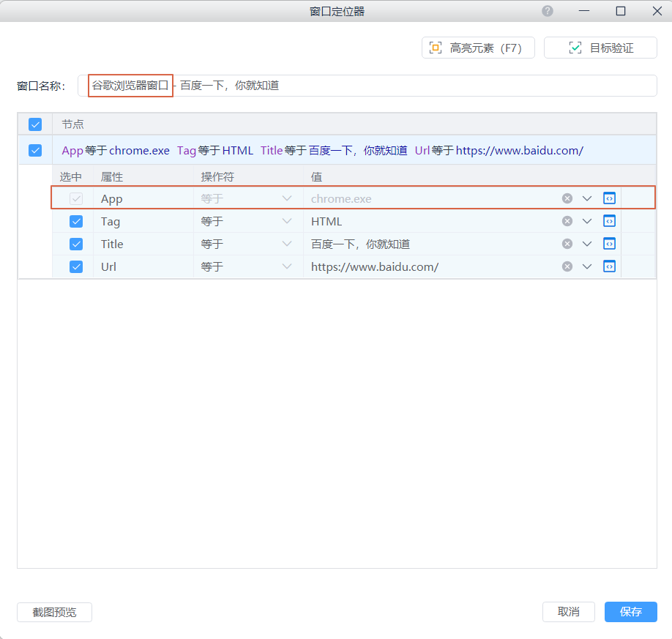Screen dimensions: 672x639
Task: Open the operator dropdown in the Tag row
Action: pyautogui.click(x=286, y=221)
